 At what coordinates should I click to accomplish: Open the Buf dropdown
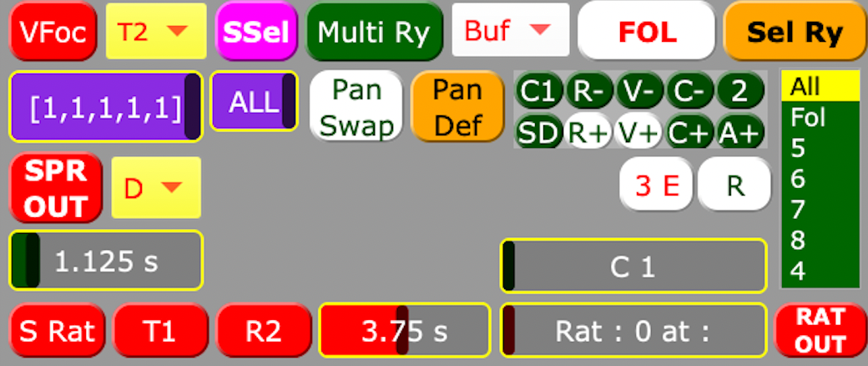click(511, 30)
